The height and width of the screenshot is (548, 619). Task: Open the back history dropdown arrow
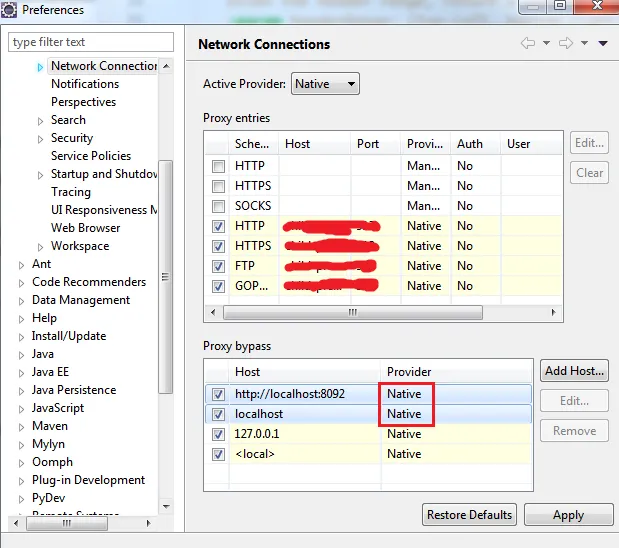546,43
